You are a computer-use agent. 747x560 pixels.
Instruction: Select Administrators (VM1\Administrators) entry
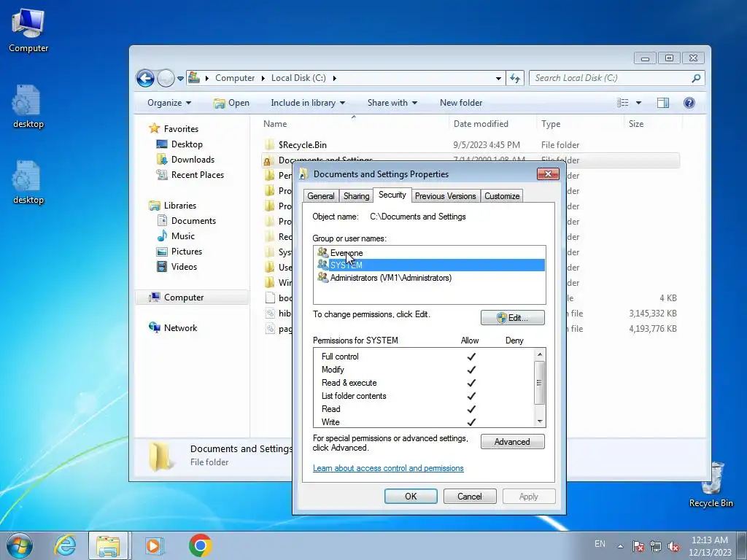pyautogui.click(x=391, y=278)
